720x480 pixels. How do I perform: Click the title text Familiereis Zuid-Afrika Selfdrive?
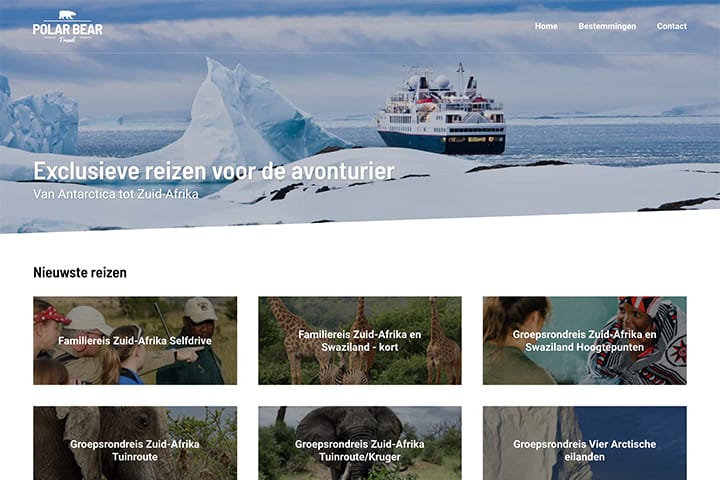point(135,340)
